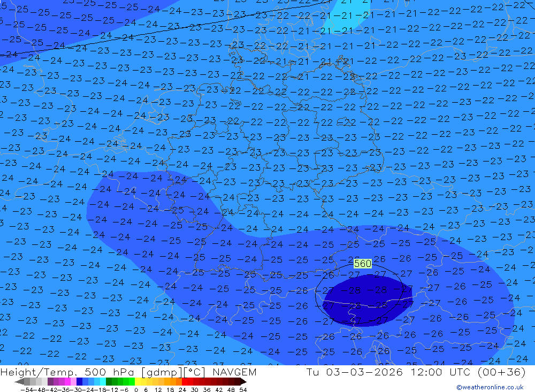Click the -42 label on color scale
This screenshot has height=392, width=535.
coord(52,390)
